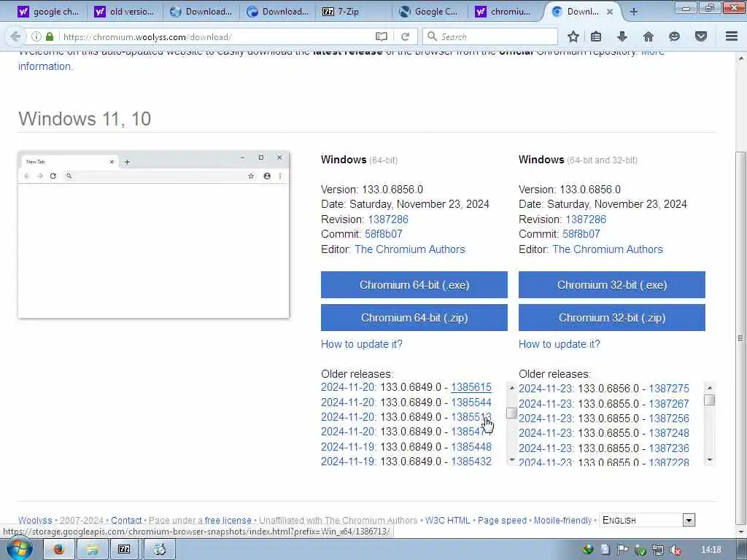The image size is (747, 560).
Task: Bookmark this page with star icon
Action: click(573, 36)
